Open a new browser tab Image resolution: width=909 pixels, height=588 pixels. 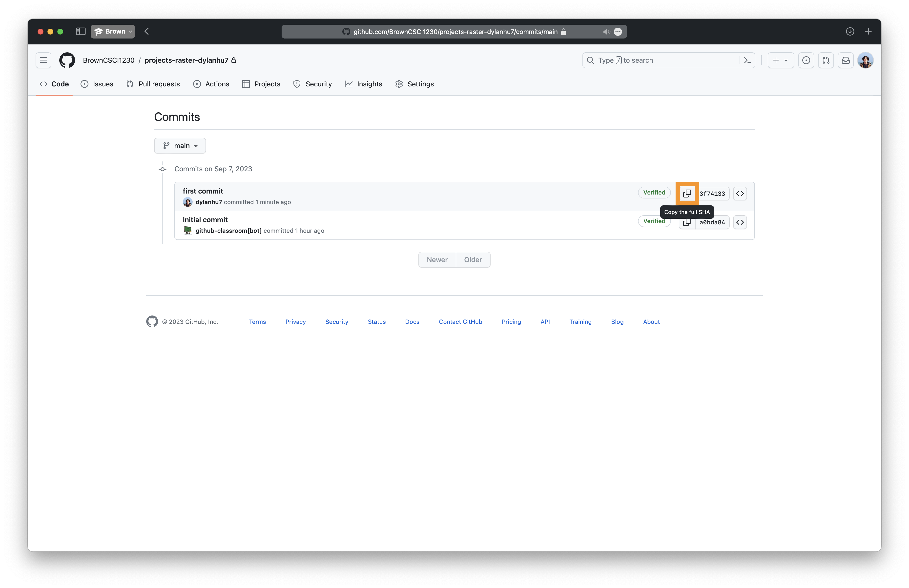[868, 31]
